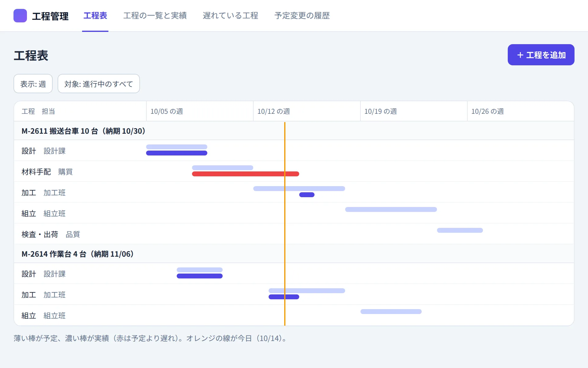Click the M-2611 加工 short actual bar
The image size is (588, 368).
(x=307, y=195)
